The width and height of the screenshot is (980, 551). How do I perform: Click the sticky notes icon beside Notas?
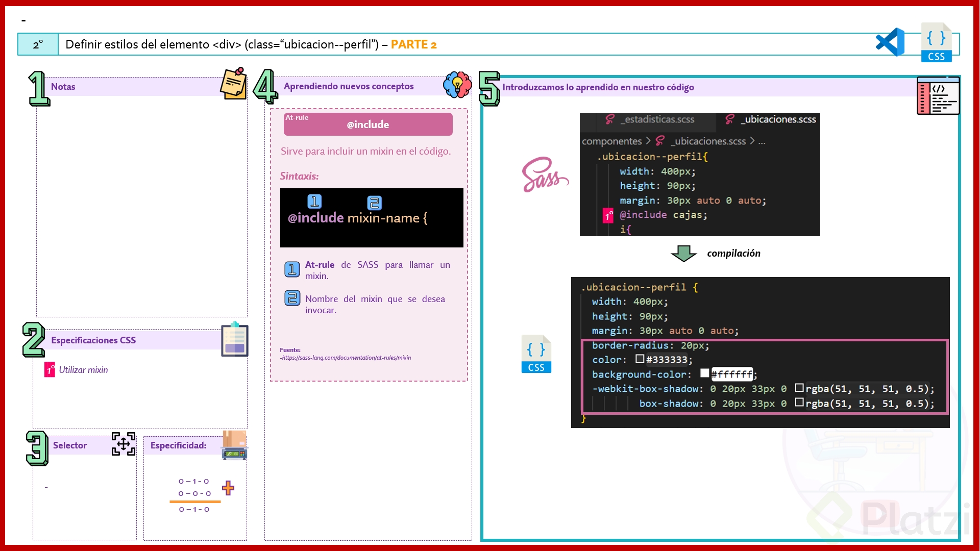coord(234,84)
